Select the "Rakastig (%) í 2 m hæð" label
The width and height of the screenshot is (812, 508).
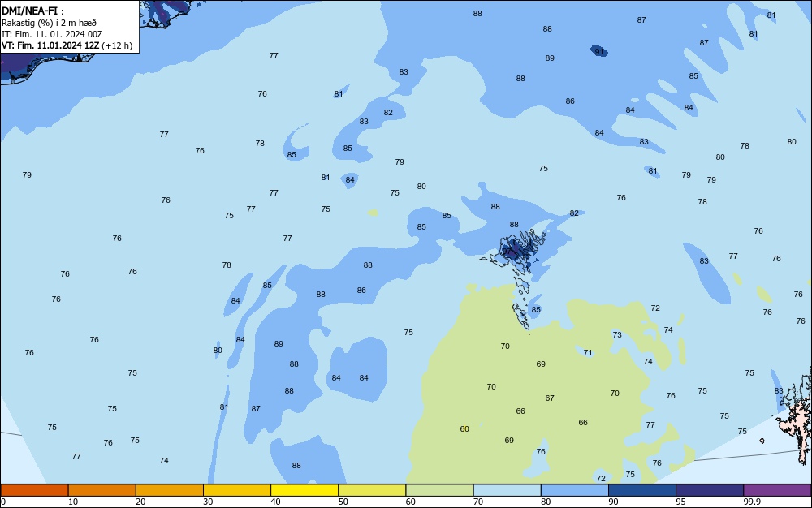(50, 23)
